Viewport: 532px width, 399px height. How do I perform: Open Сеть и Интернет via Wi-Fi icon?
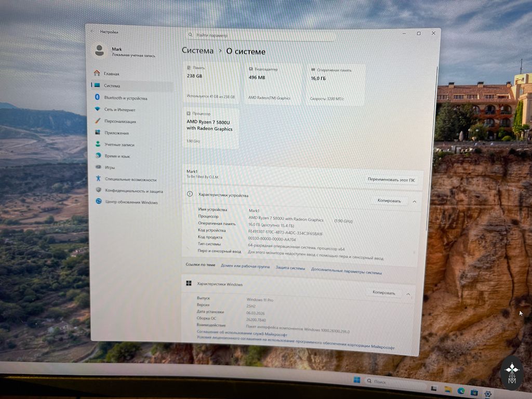(97, 110)
